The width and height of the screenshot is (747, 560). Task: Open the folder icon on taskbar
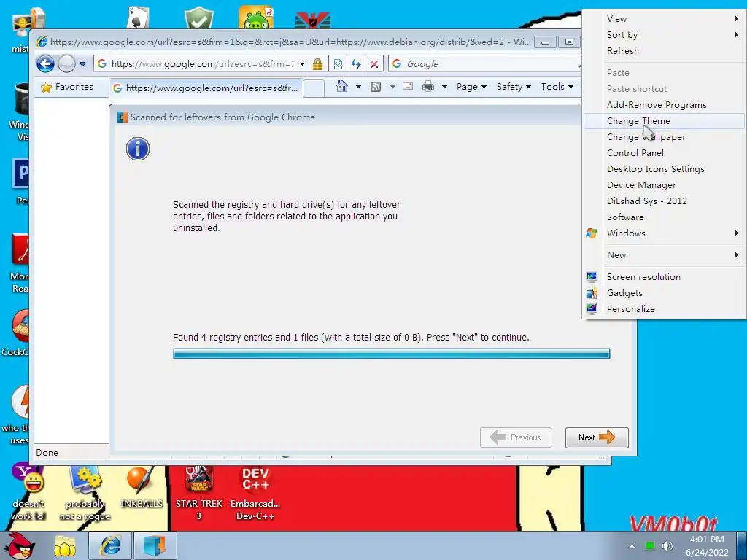point(65,546)
